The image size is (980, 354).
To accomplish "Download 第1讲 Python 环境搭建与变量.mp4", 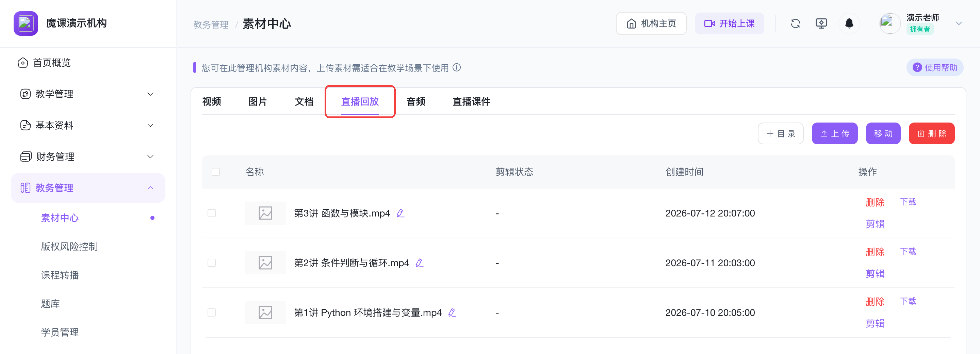I will 908,302.
